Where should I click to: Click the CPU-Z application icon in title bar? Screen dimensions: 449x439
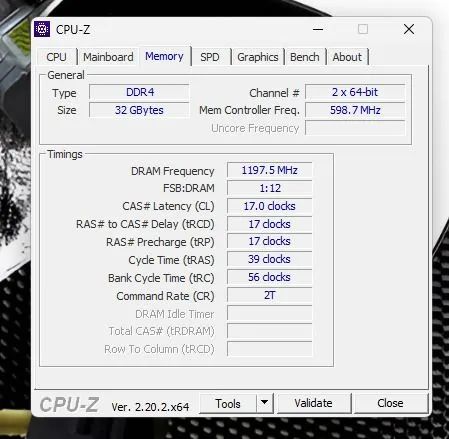[x=42, y=29]
